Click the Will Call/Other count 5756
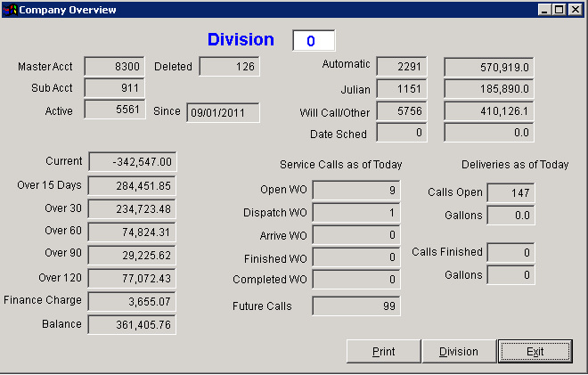588x375 pixels. tap(402, 111)
